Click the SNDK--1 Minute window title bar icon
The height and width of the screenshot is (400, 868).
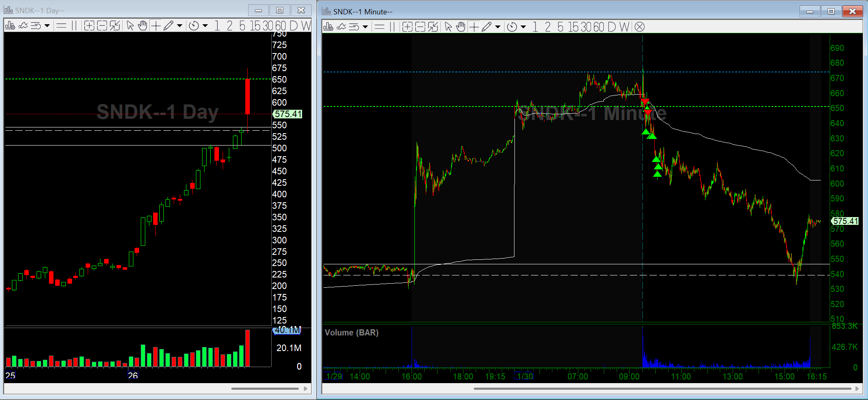pyautogui.click(x=326, y=11)
